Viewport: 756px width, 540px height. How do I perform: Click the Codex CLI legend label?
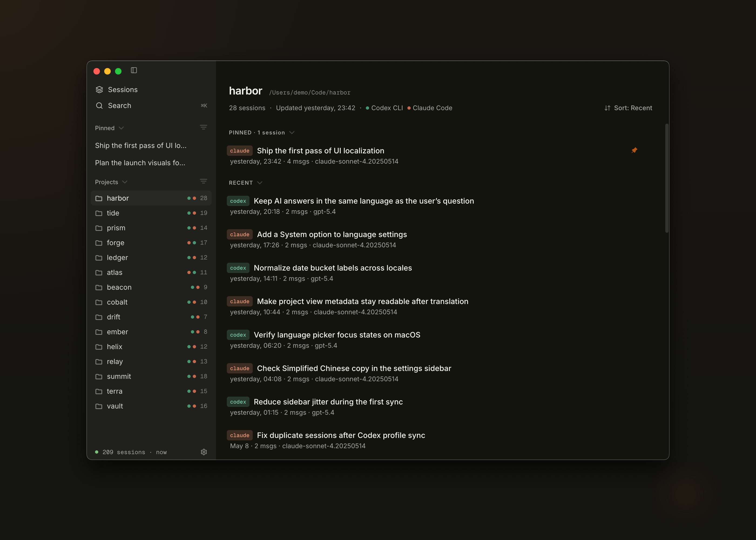[387, 108]
